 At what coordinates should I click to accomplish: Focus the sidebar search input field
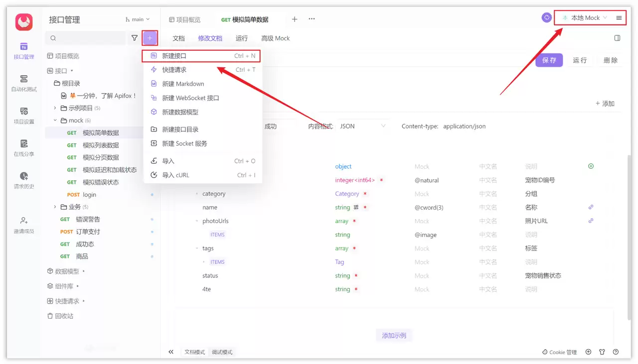(x=85, y=38)
